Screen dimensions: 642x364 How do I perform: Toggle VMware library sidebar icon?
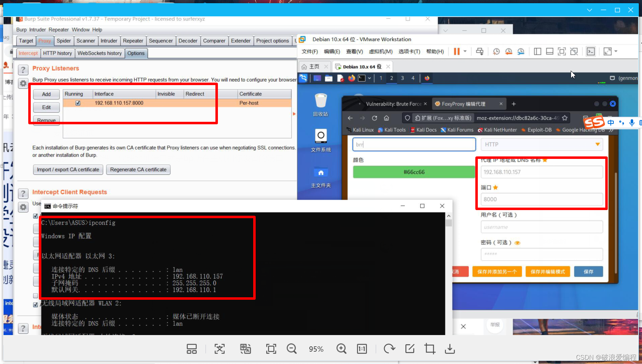tap(537, 52)
